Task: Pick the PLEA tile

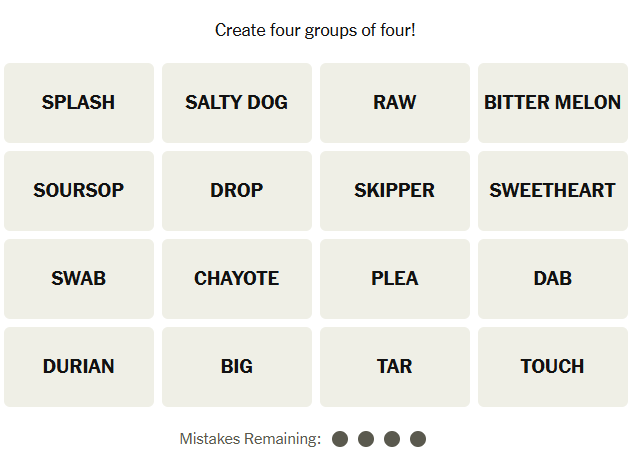Action: pyautogui.click(x=395, y=279)
